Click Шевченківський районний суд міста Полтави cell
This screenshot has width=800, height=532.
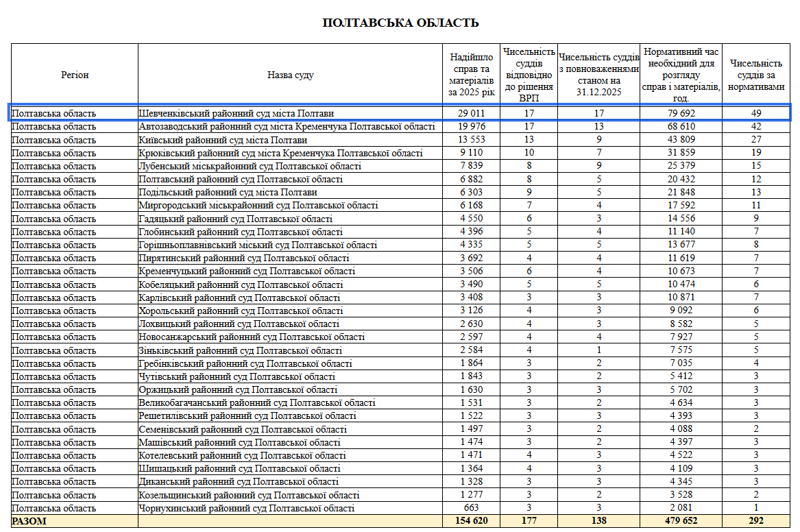[x=237, y=113]
